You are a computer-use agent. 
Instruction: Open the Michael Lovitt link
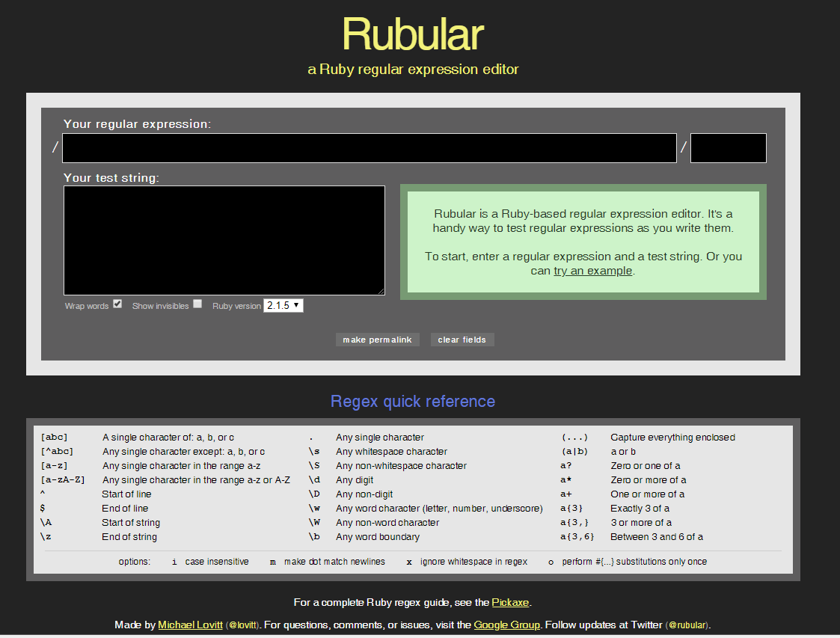point(190,625)
